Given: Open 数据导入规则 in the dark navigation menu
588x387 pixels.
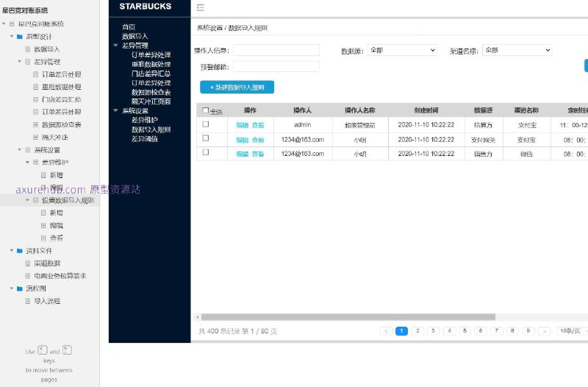Looking at the screenshot, I should (x=151, y=129).
